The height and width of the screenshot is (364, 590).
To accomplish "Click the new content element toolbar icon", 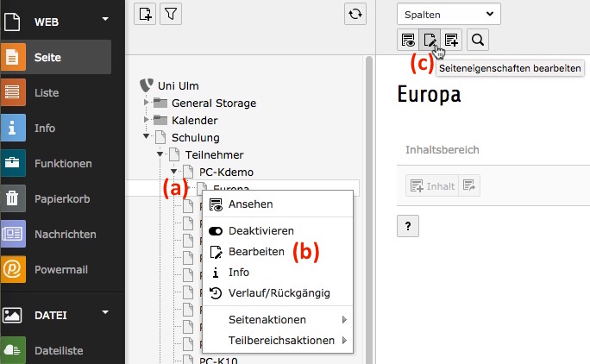I will pyautogui.click(x=451, y=40).
